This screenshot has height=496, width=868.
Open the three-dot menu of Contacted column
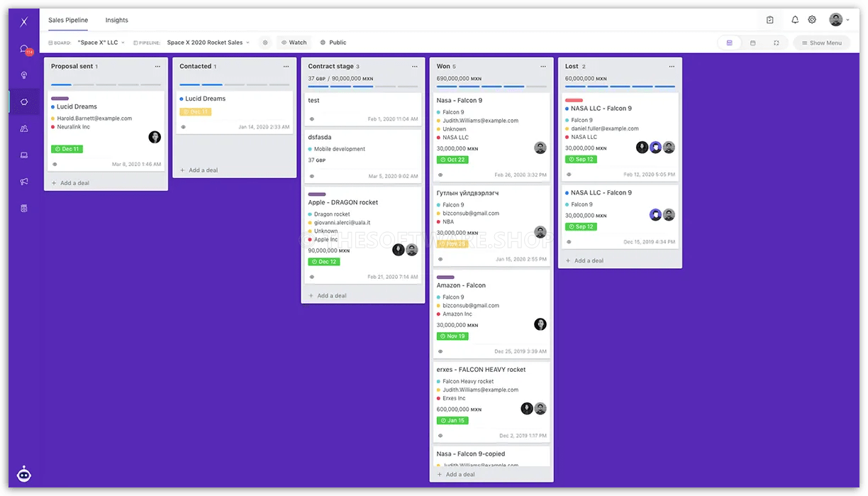pos(286,66)
